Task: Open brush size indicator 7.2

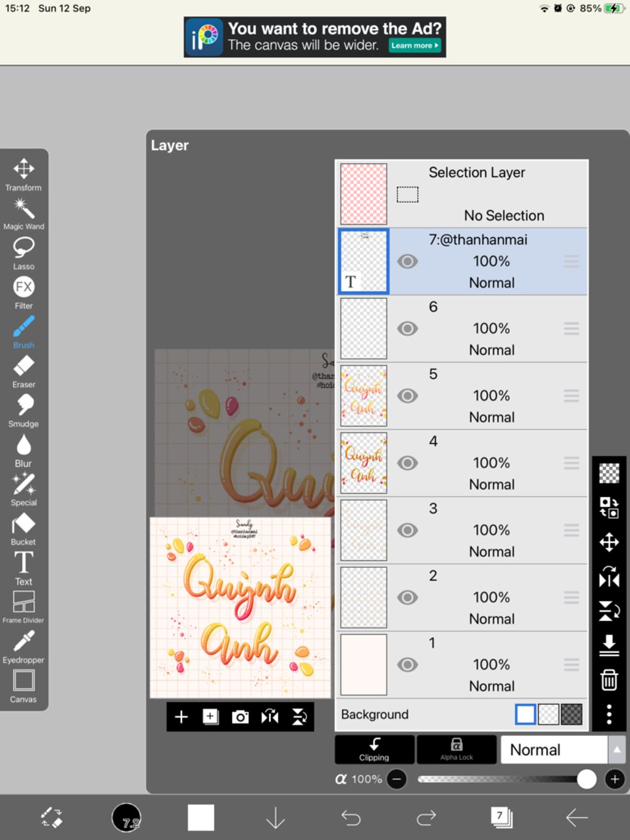Action: (x=127, y=818)
